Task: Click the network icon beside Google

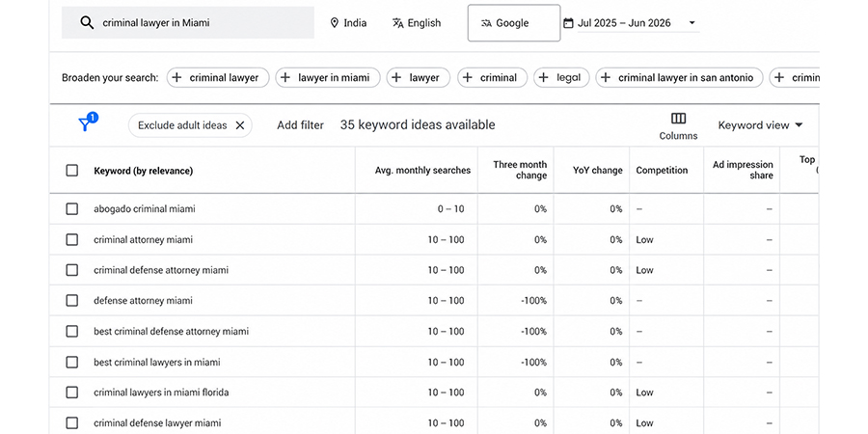Action: (x=487, y=23)
